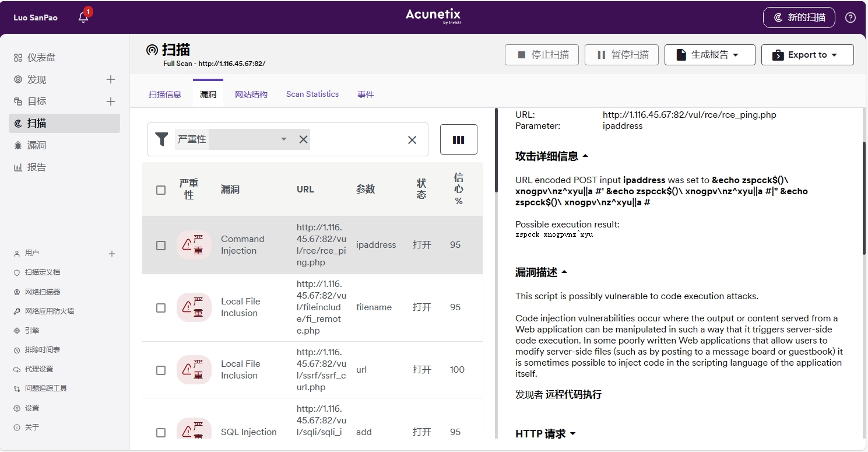This screenshot has height=452, width=868.
Task: Open the notifications bell icon
Action: 83,17
